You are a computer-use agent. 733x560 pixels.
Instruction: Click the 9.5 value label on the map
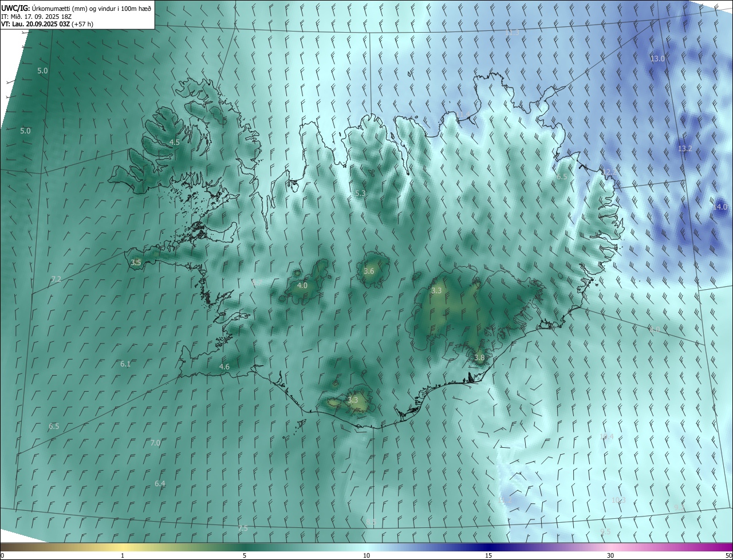[605, 531]
